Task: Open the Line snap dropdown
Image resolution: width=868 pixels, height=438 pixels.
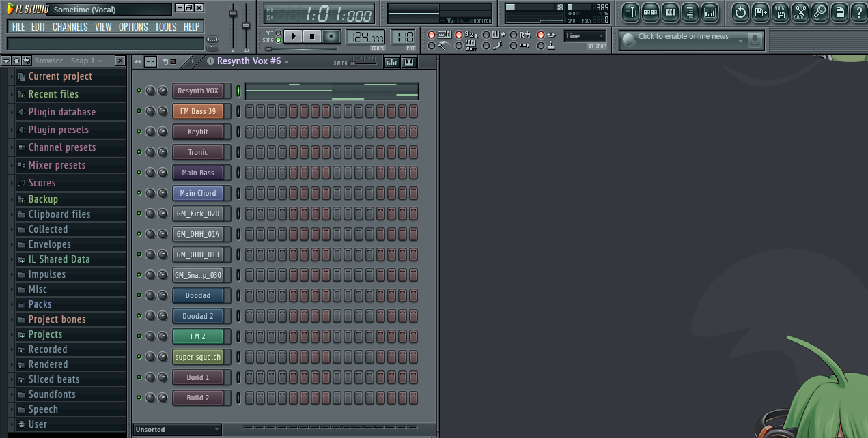Action: (585, 36)
